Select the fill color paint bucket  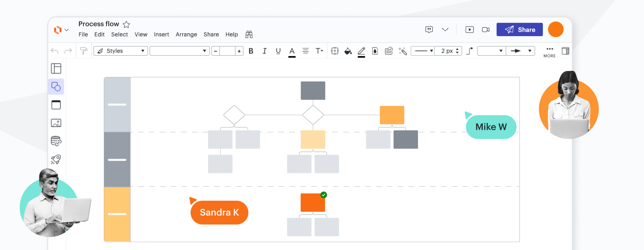click(x=348, y=51)
